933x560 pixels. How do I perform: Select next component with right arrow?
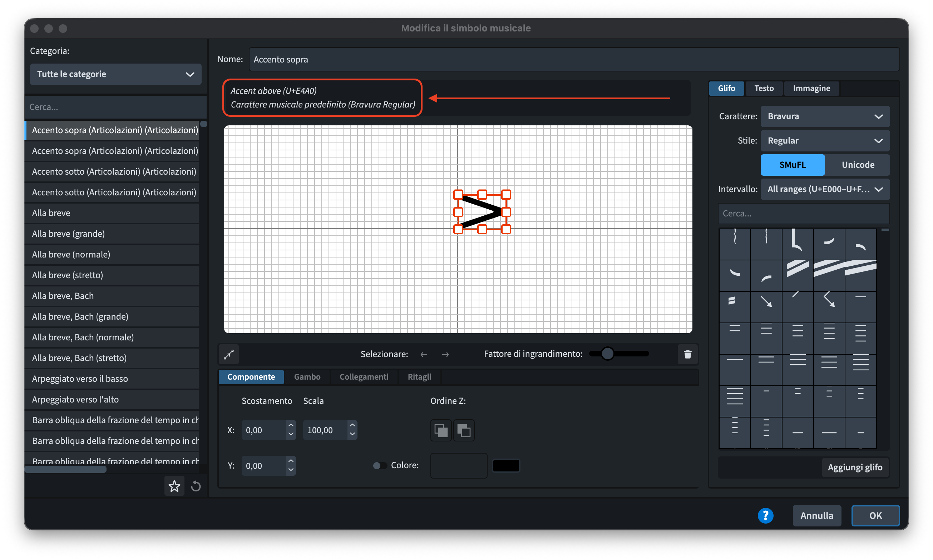click(x=445, y=354)
